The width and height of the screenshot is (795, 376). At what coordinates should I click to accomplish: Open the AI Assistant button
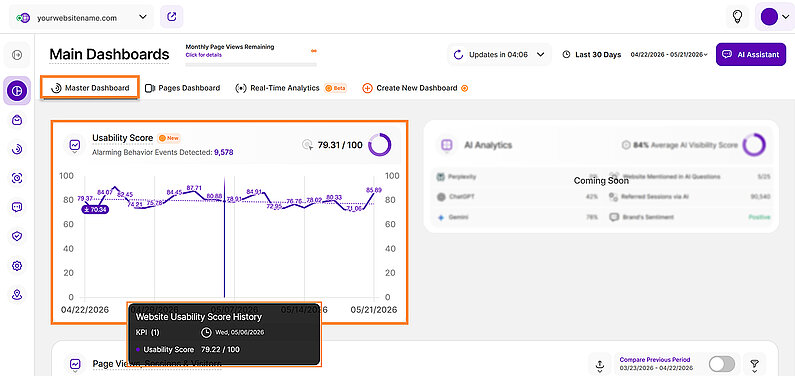tap(751, 54)
